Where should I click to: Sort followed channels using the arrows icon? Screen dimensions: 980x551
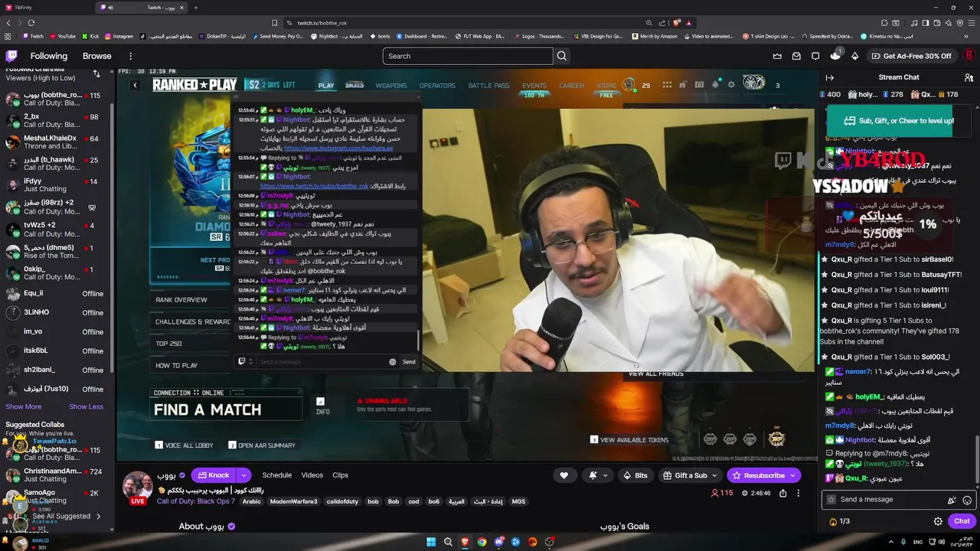coord(96,73)
